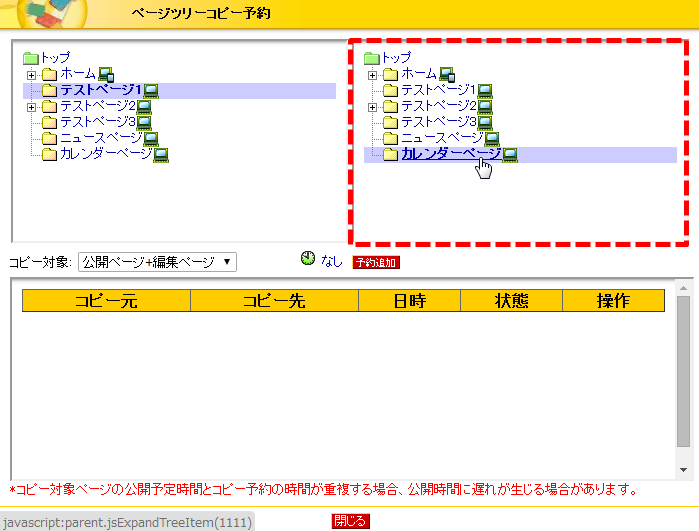This screenshot has height=531, width=699.
Task: Click the scrollbar up arrow in reservation list
Action: pos(683,288)
